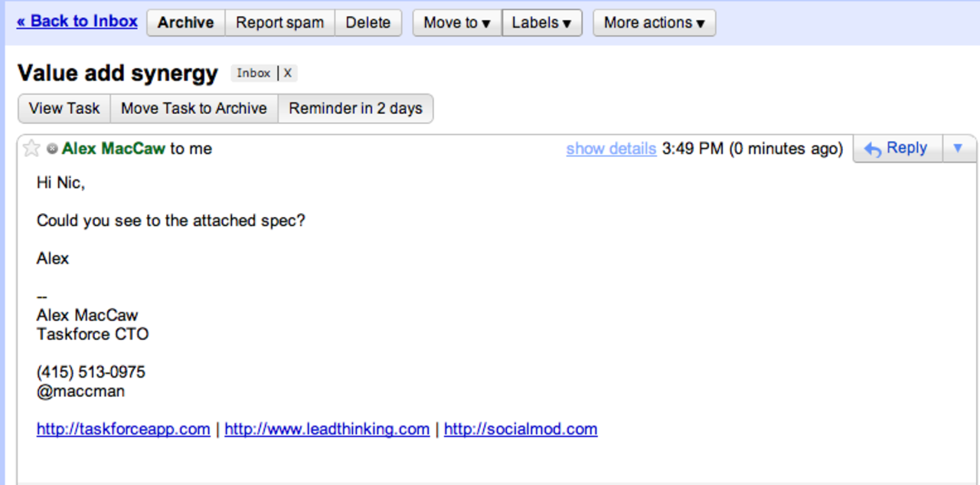The image size is (980, 485).
Task: Show details of the message
Action: click(x=611, y=149)
